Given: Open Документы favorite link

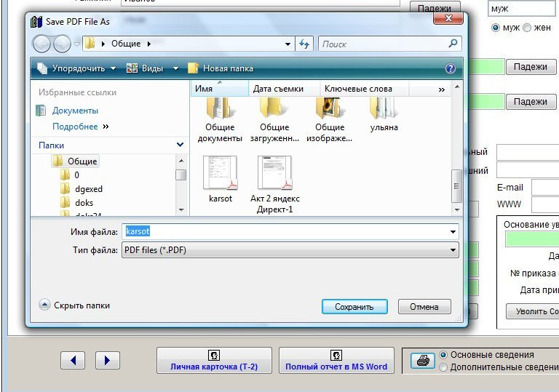Looking at the screenshot, I should pos(75,111).
